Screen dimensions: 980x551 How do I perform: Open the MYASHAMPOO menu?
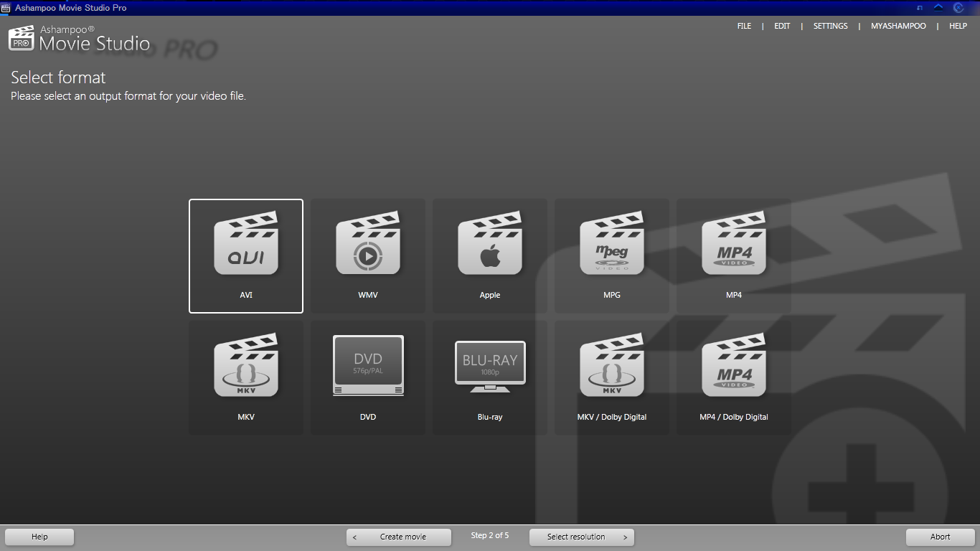point(898,26)
